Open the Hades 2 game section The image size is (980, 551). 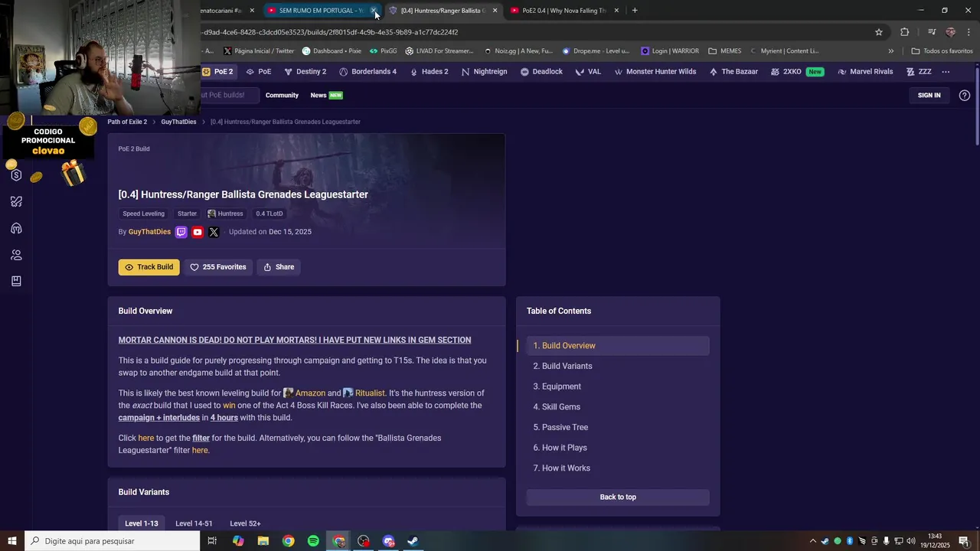(x=429, y=71)
